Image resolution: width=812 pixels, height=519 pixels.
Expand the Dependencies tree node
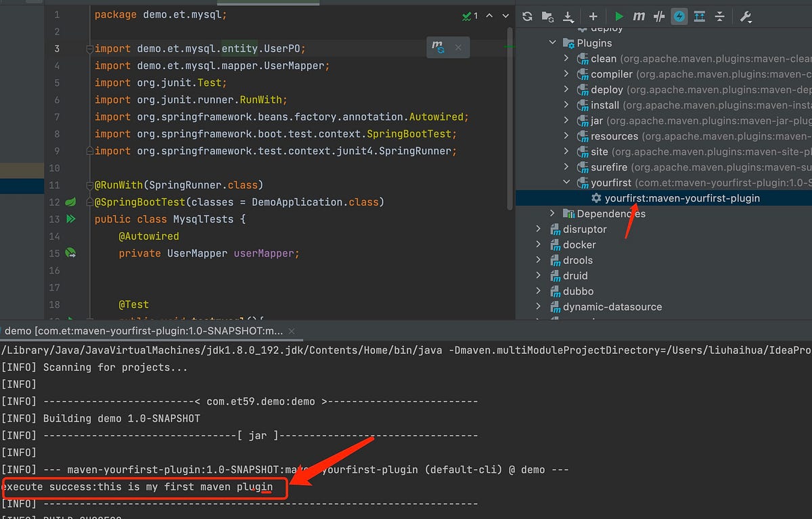click(554, 213)
